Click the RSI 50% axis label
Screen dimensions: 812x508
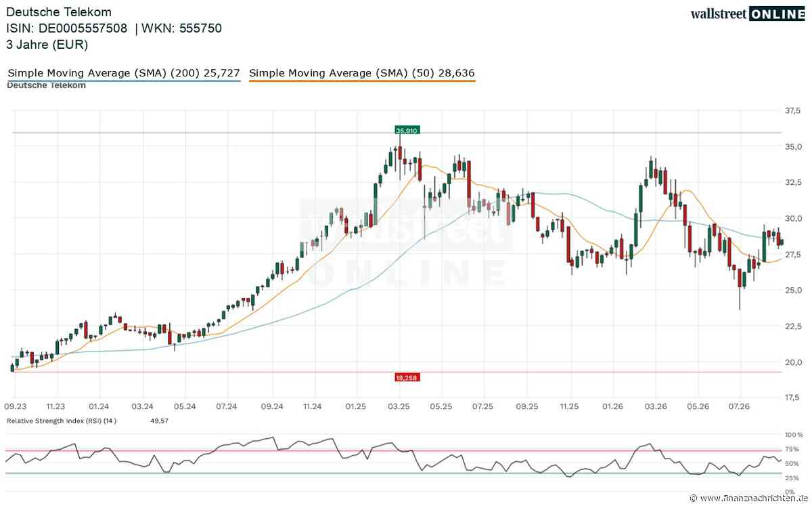791,464
